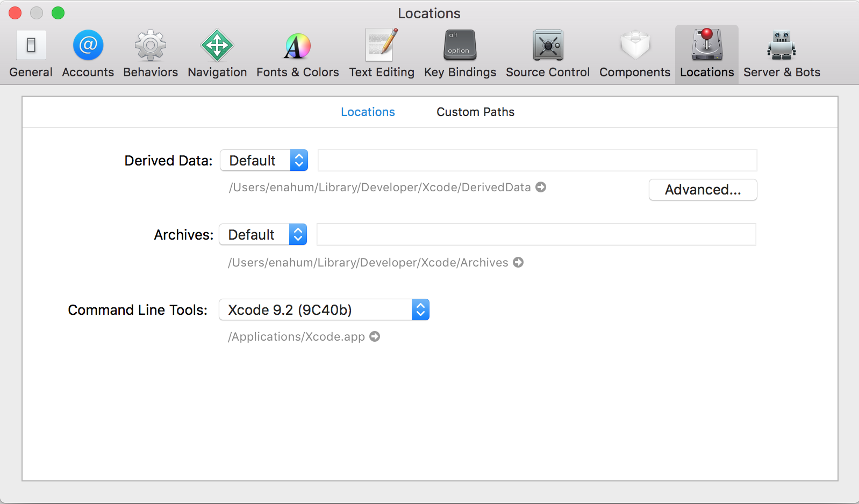Reveal Archives folder via arrow icon

(x=518, y=262)
